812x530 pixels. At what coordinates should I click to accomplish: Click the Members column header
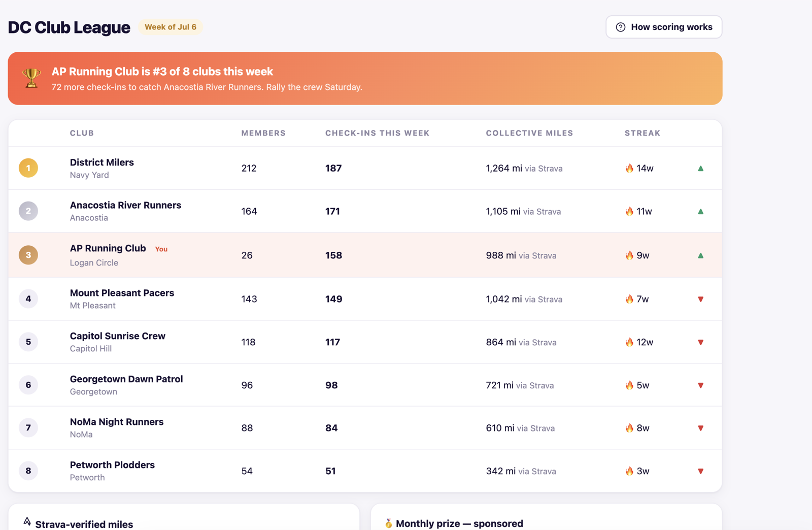(263, 133)
